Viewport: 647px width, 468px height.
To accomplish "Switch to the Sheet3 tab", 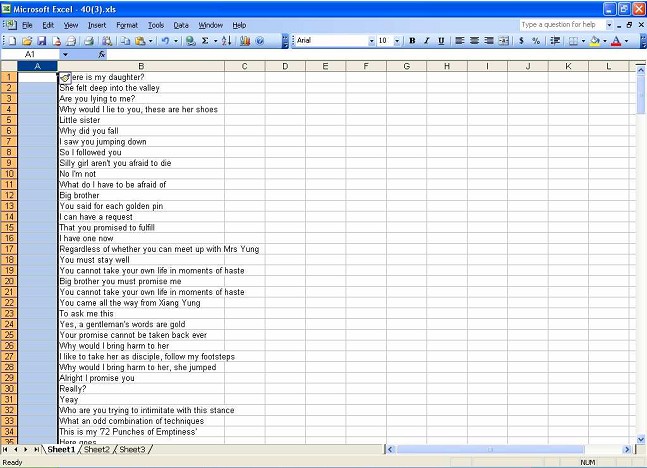I will click(x=132, y=449).
